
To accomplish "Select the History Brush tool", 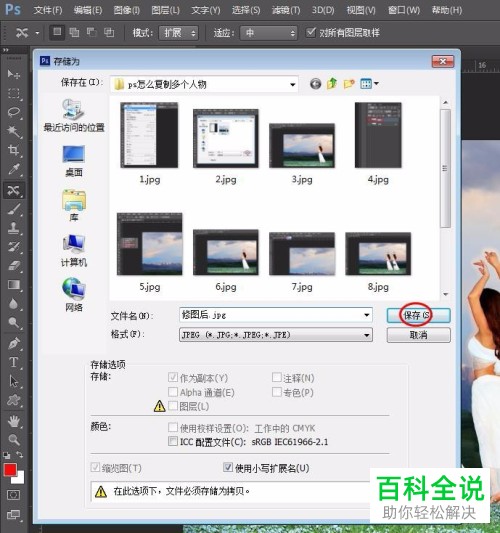I will [x=14, y=247].
